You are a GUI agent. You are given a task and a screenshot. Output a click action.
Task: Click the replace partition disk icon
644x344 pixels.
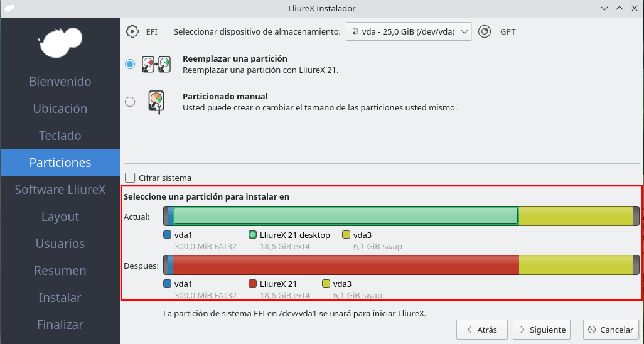[x=156, y=64]
